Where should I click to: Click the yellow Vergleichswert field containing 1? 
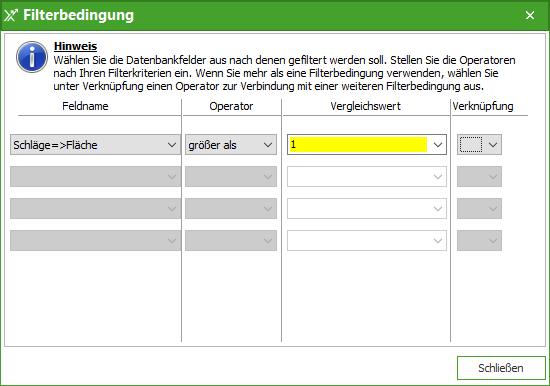click(x=358, y=145)
